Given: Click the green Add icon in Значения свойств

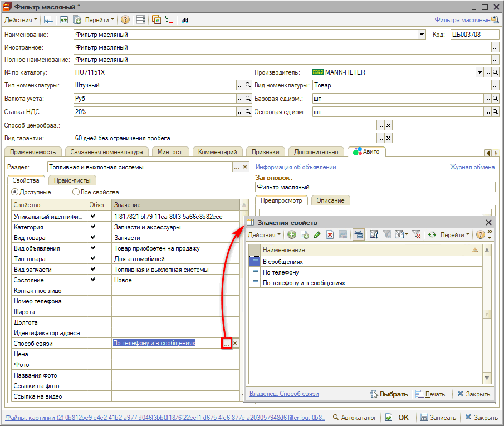Looking at the screenshot, I should tap(291, 235).
